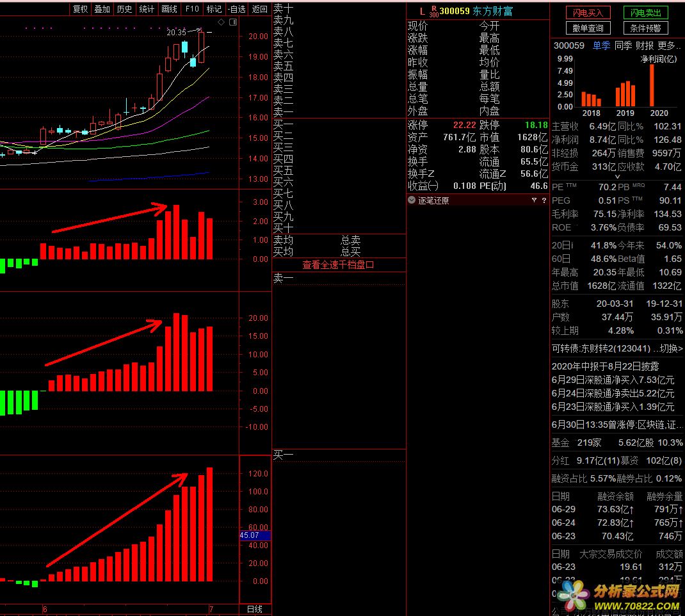Click the diamond icon above the K-line chart
The width and height of the screenshot is (685, 616).
[222, 22]
